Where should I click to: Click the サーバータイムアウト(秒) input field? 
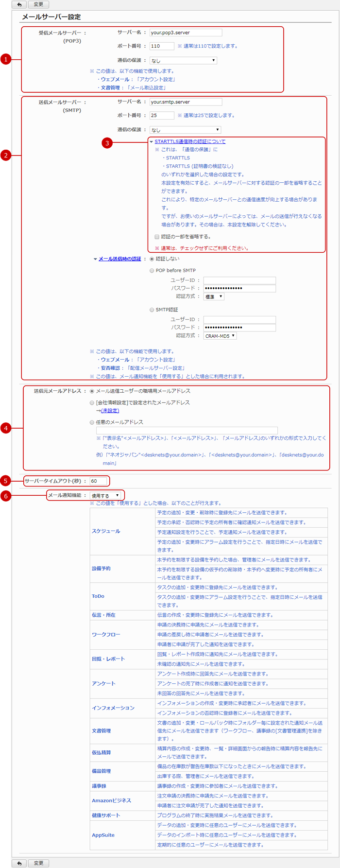[98, 481]
